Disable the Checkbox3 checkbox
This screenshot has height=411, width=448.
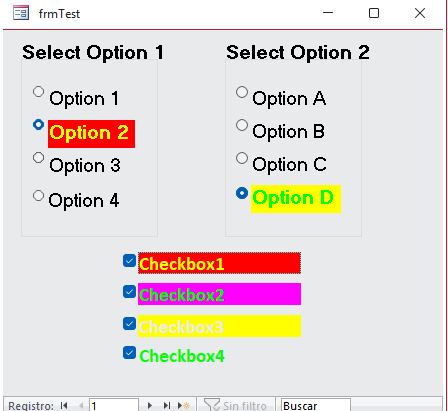coord(129,324)
